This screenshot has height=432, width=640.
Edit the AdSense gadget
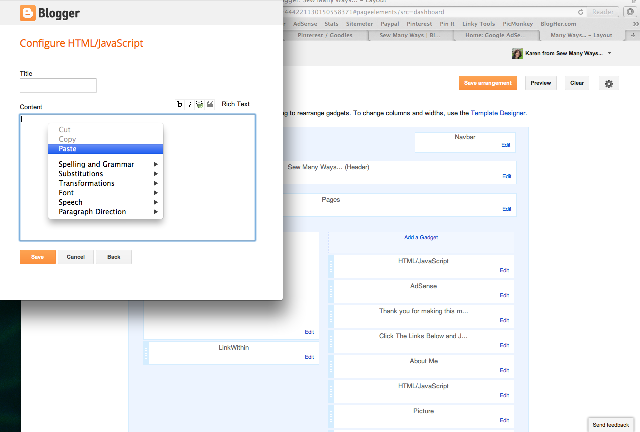tap(504, 295)
